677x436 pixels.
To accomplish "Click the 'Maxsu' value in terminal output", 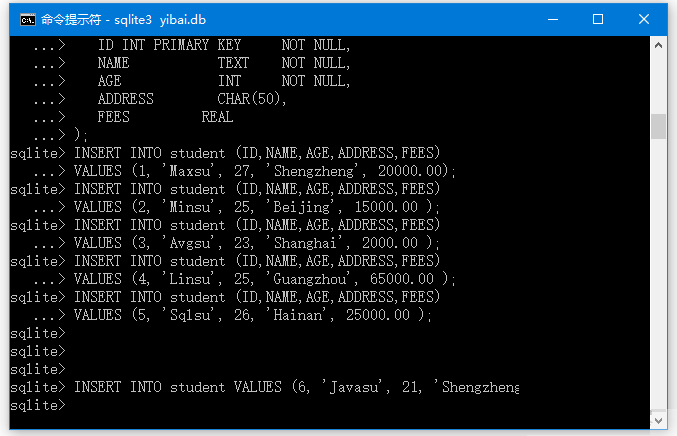I will (x=188, y=171).
